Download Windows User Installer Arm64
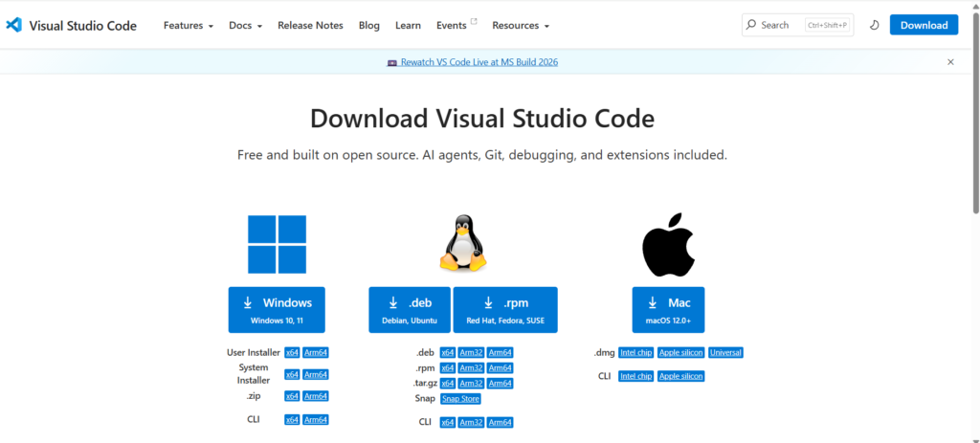980x443 pixels. [x=316, y=352]
